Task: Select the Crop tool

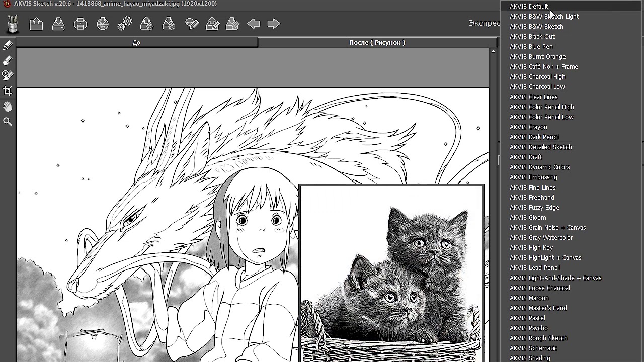Action: click(8, 91)
